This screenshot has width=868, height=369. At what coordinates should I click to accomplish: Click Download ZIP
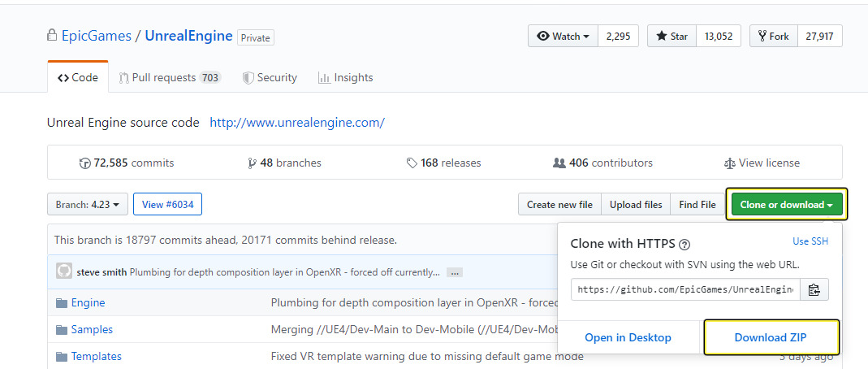click(771, 337)
